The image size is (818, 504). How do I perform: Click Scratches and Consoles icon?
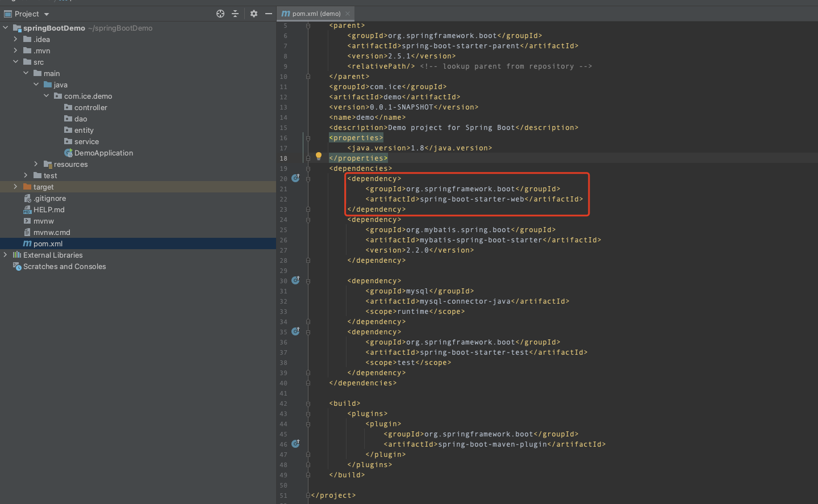pos(17,266)
